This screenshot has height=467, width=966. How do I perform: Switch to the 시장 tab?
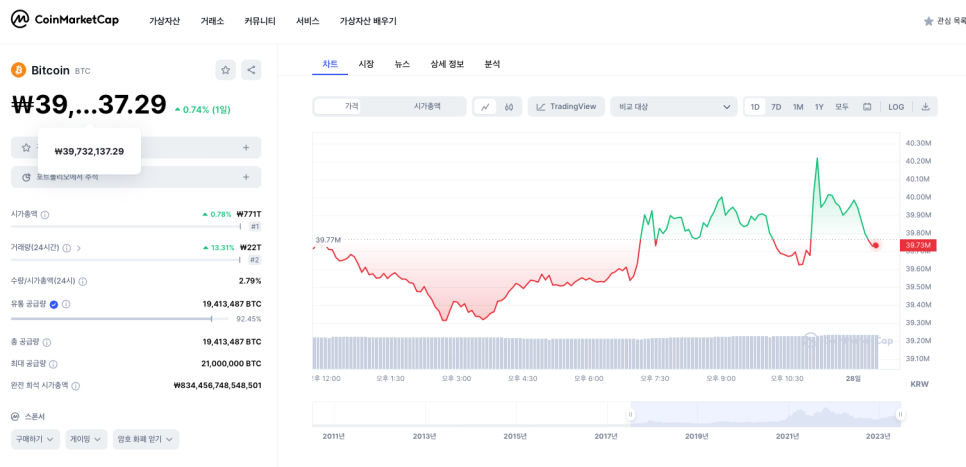366,63
